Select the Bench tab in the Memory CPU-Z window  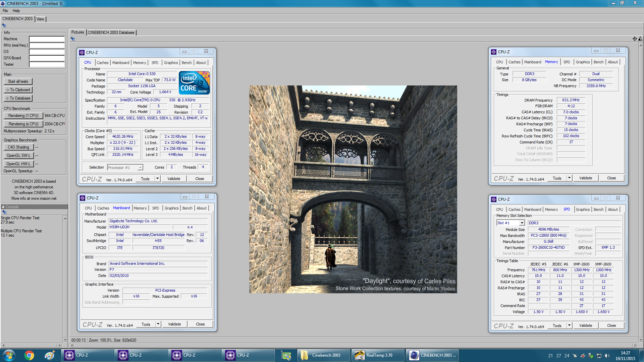(598, 62)
